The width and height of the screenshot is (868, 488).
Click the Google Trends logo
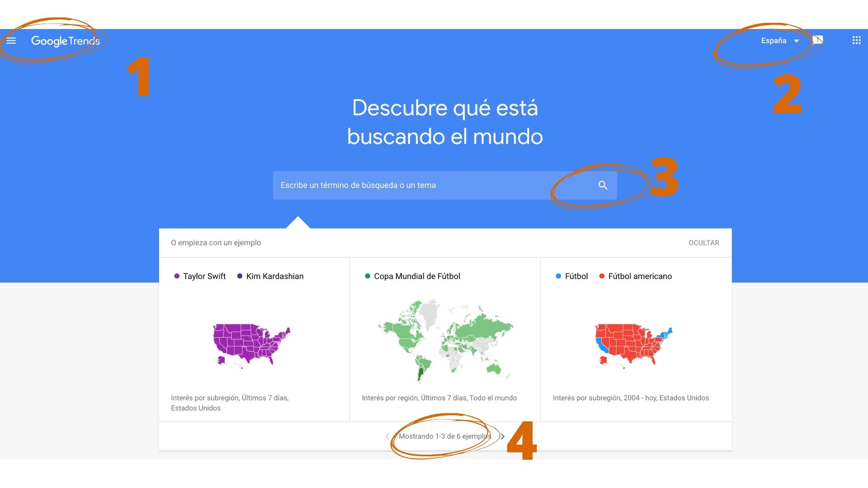pyautogui.click(x=65, y=41)
